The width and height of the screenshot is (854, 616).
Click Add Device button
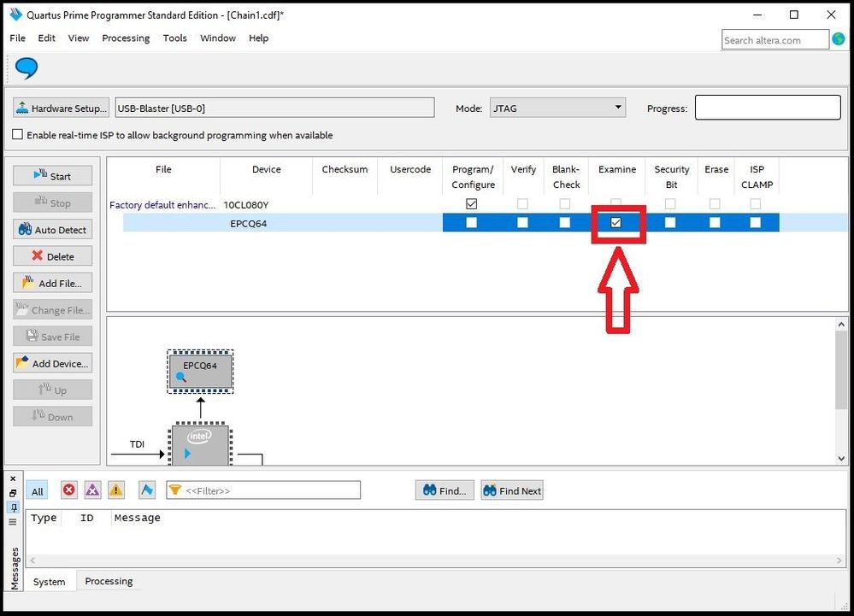click(52, 363)
